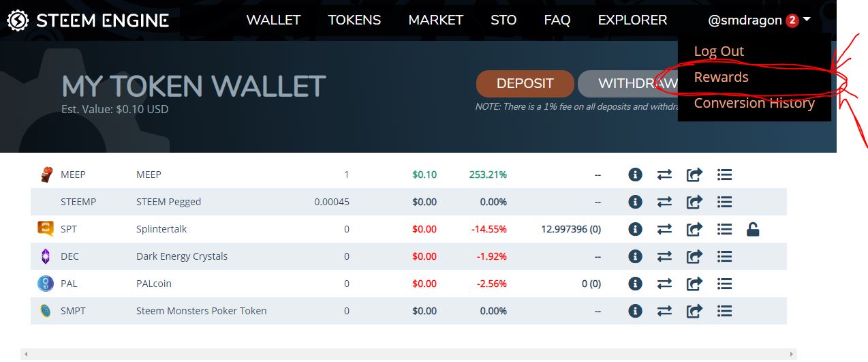View SPT transaction history list icon
Viewport: 868px width, 362px height.
click(x=724, y=229)
